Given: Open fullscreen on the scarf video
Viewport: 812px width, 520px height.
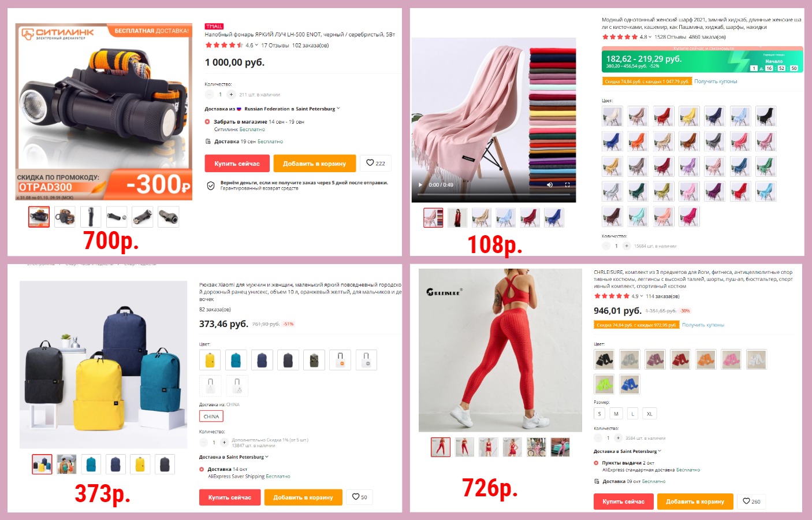Looking at the screenshot, I should 567,185.
